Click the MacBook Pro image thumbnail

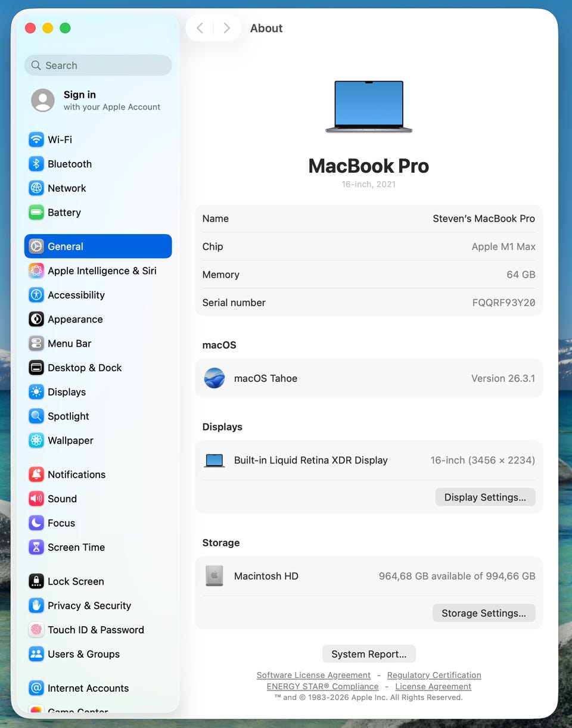(x=369, y=107)
